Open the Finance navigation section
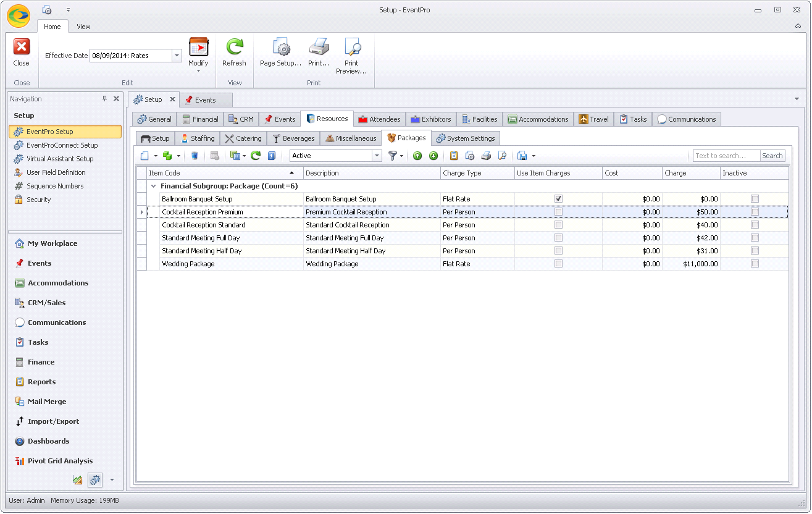The width and height of the screenshot is (812, 514). tap(41, 362)
